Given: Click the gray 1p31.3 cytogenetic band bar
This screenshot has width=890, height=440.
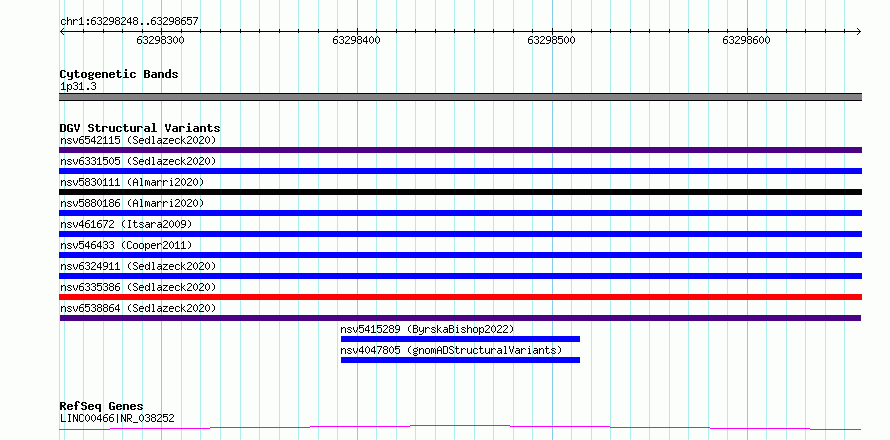Looking at the screenshot, I should click(x=460, y=97).
